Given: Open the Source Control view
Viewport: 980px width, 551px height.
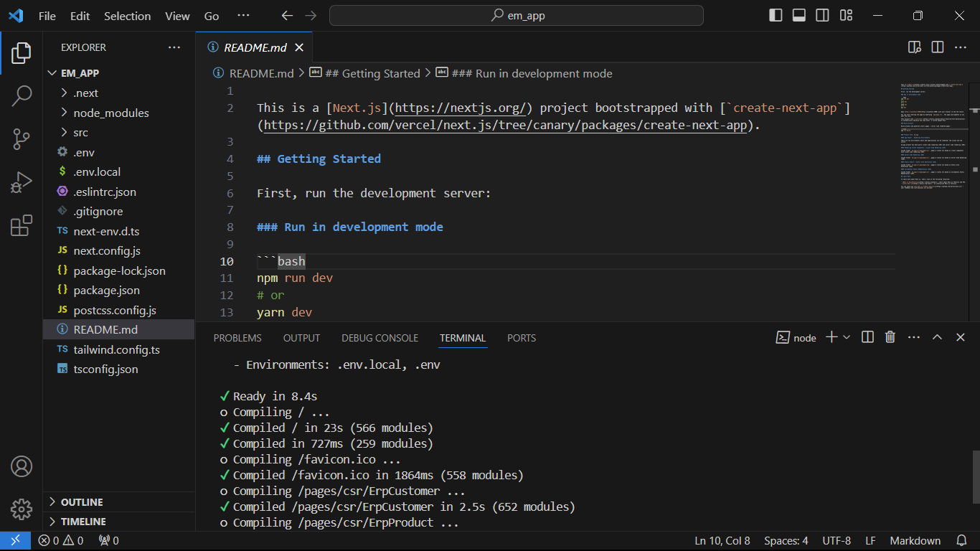Looking at the screenshot, I should pos(22,139).
